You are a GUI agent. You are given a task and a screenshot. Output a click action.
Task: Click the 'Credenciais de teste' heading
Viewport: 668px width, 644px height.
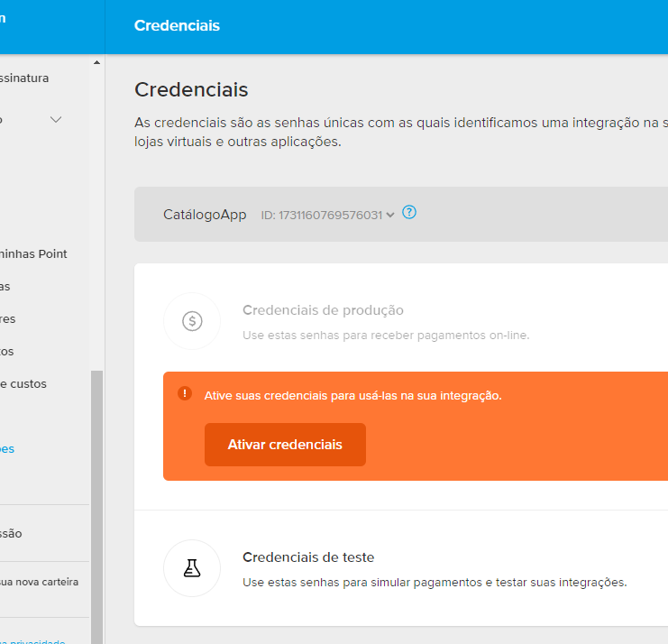308,557
